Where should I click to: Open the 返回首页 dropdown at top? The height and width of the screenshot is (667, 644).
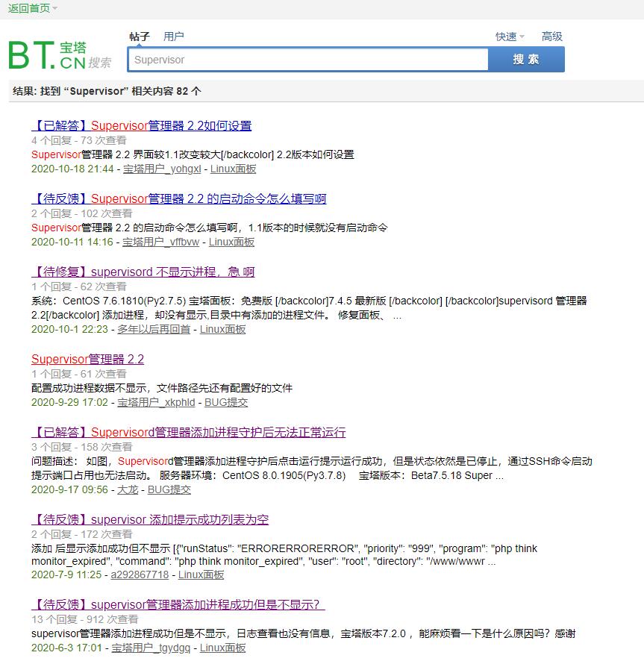(x=32, y=8)
